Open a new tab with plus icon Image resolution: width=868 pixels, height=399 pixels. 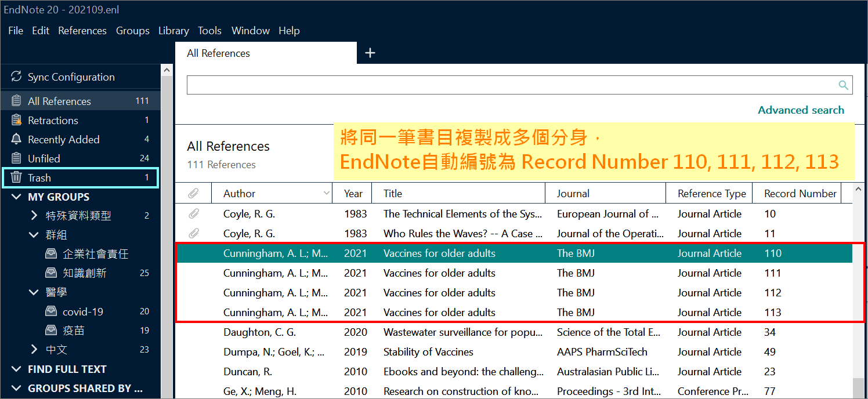point(370,53)
